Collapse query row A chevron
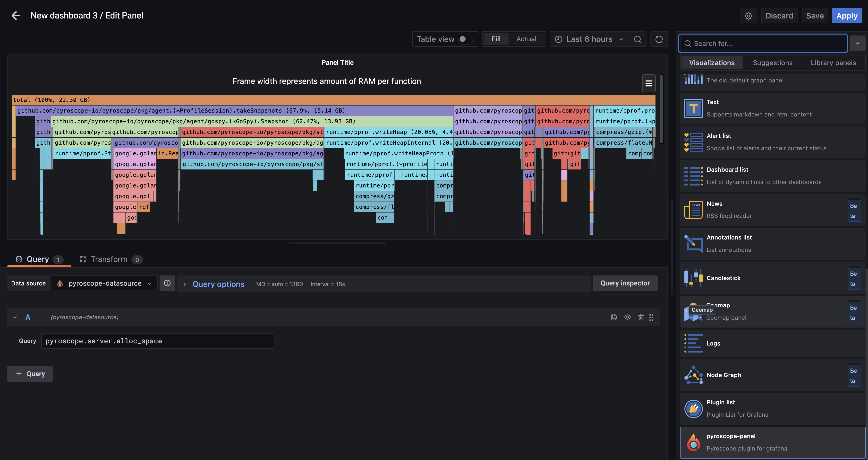 coord(15,317)
